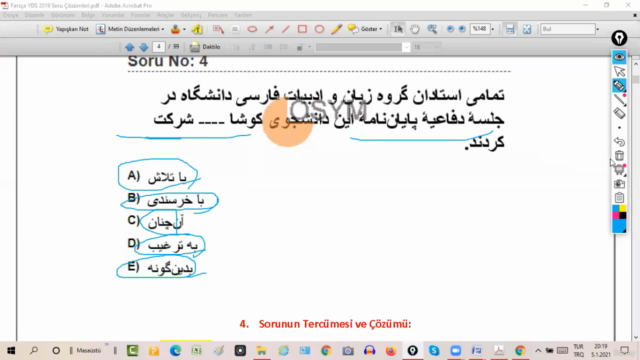Viewport: 640px width, 360px height.
Task: Click the Epic Pen nib logo button
Action: [x=619, y=38]
